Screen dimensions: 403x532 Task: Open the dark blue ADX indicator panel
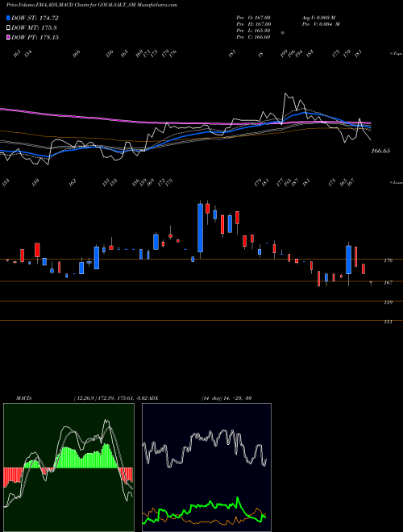coord(206,468)
